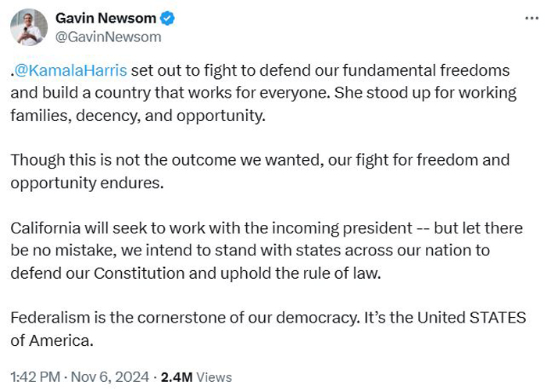Click the word 'Federalism' in the tweet
This screenshot has height=392, width=547.
click(50, 318)
